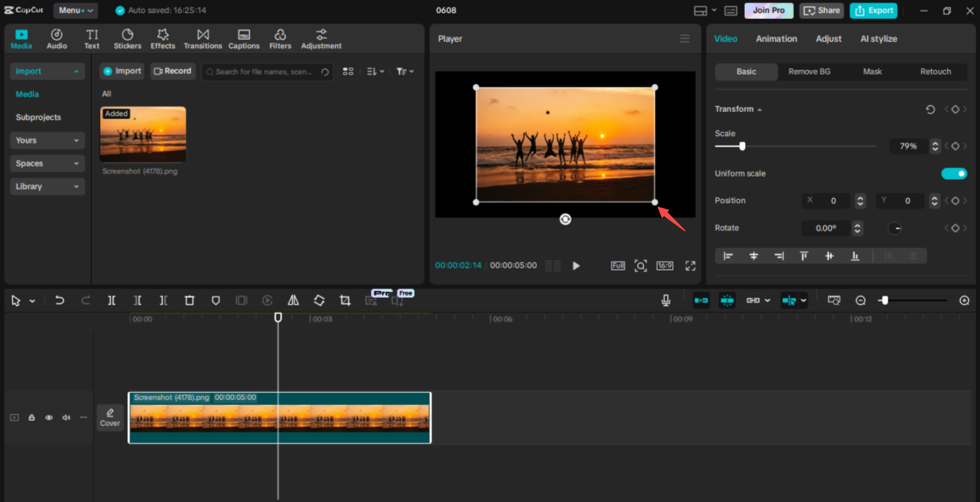Image resolution: width=980 pixels, height=502 pixels.
Task: Open the Menu dropdown in the top bar
Action: (75, 10)
